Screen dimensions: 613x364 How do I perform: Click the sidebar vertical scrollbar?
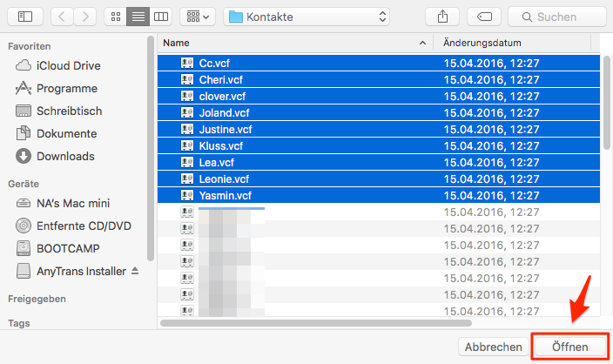150,149
